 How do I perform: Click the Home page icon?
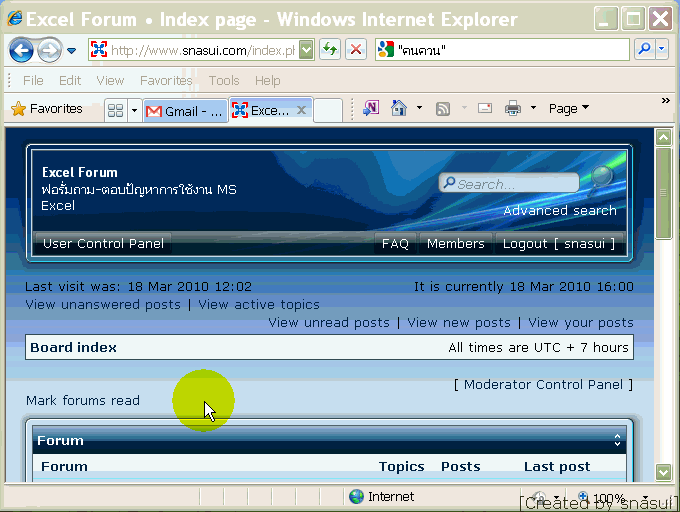(399, 108)
